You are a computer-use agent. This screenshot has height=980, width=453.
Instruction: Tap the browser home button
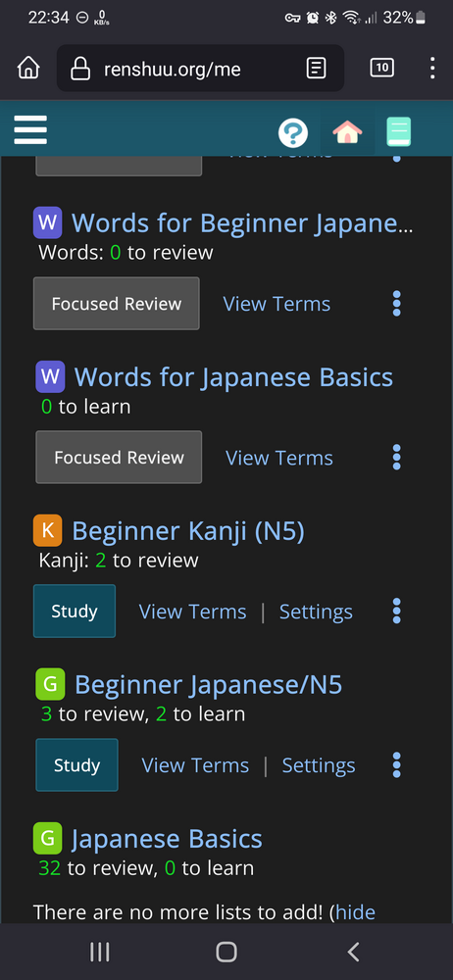coord(28,69)
